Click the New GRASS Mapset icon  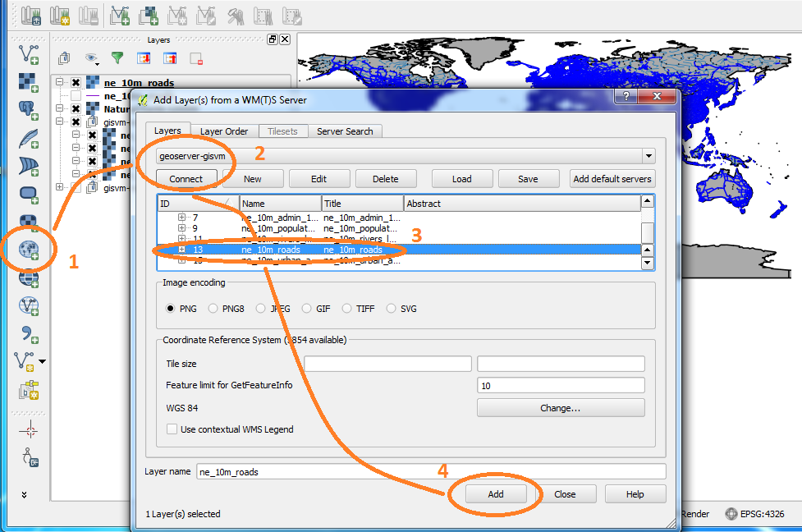click(x=60, y=16)
